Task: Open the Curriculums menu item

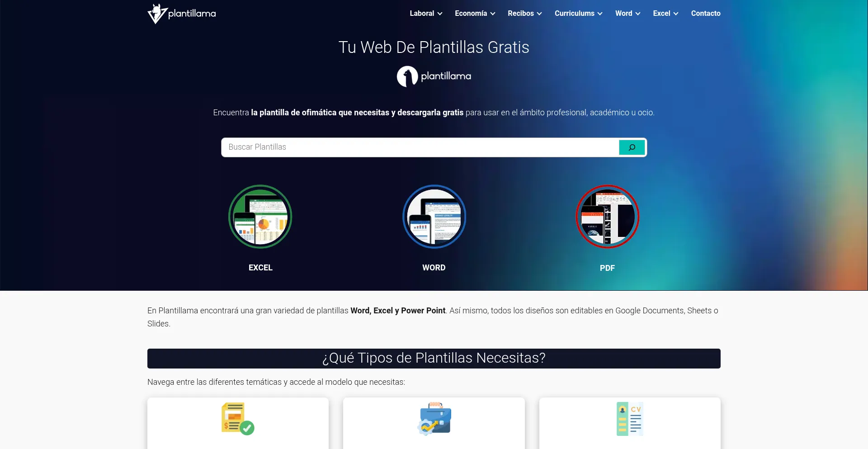Action: pyautogui.click(x=574, y=14)
